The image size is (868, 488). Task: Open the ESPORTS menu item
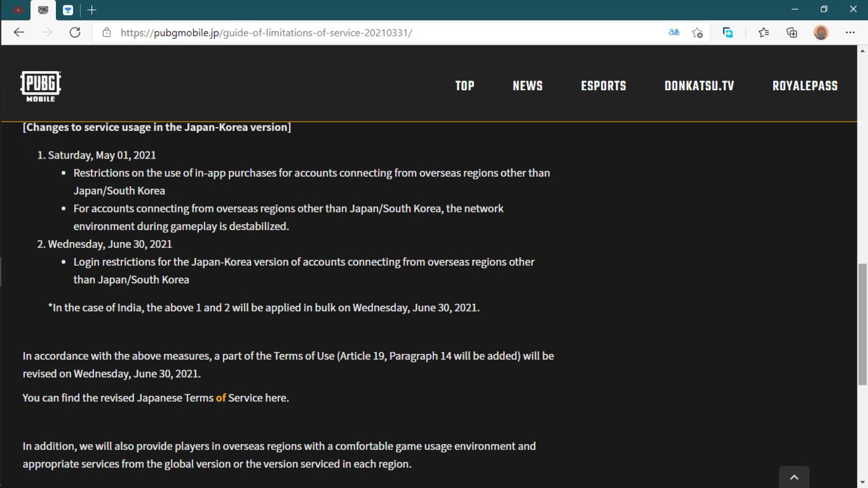604,86
